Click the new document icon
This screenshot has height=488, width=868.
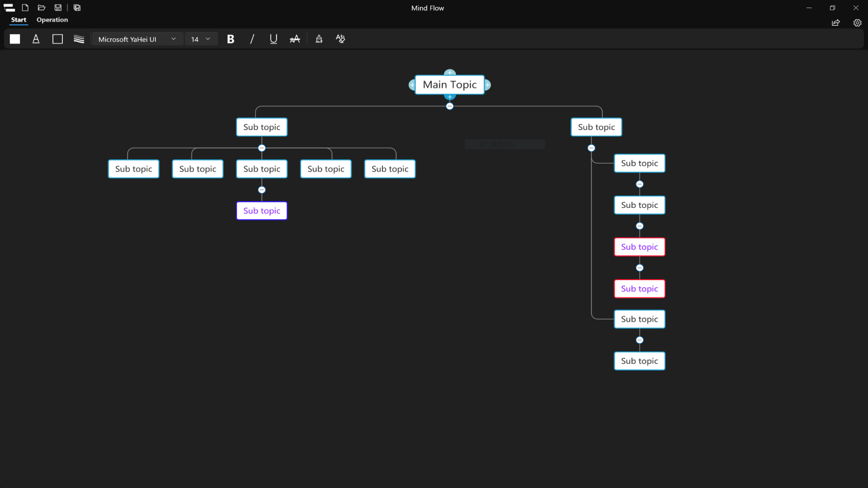coord(25,8)
